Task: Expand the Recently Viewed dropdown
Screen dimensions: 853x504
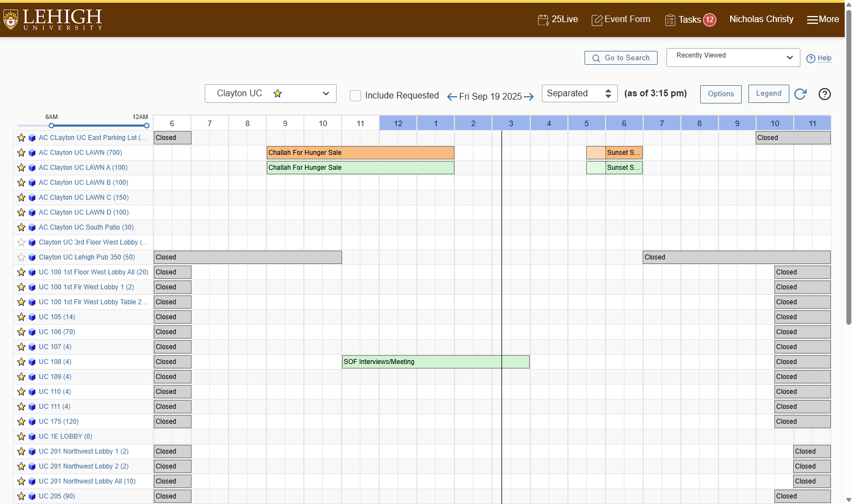Action: (733, 58)
